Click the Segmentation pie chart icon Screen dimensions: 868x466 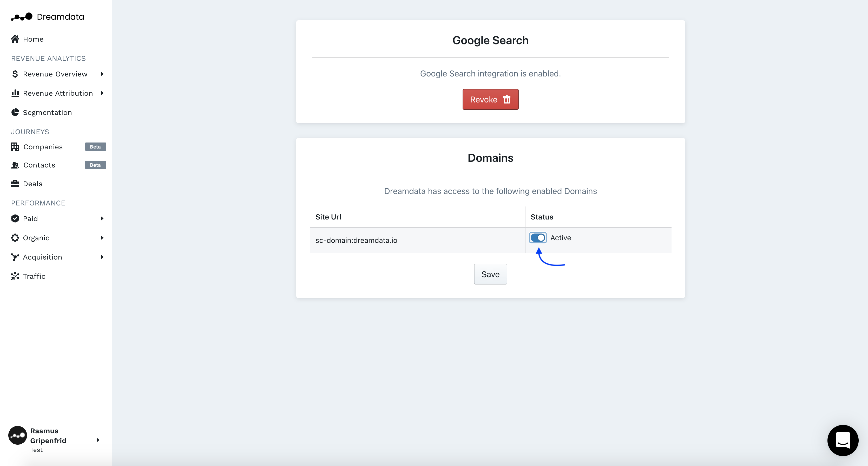click(15, 112)
